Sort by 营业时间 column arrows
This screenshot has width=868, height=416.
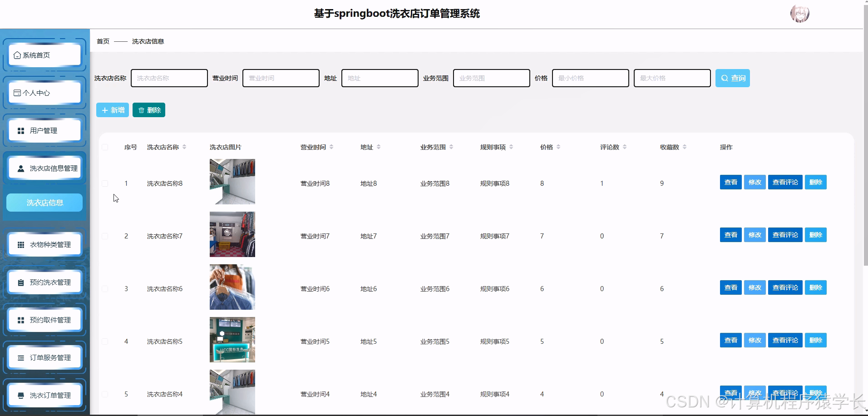331,147
